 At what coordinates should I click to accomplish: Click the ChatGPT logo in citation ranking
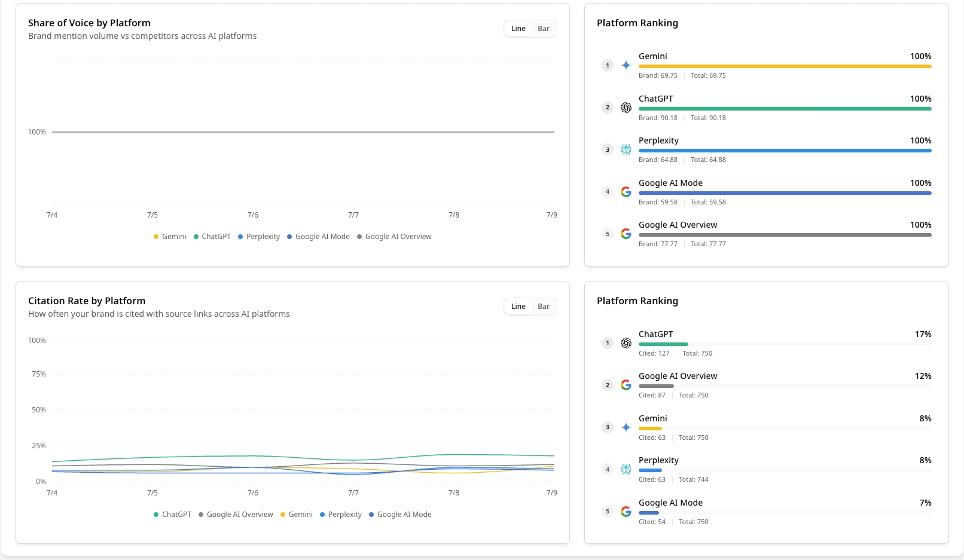pos(626,343)
